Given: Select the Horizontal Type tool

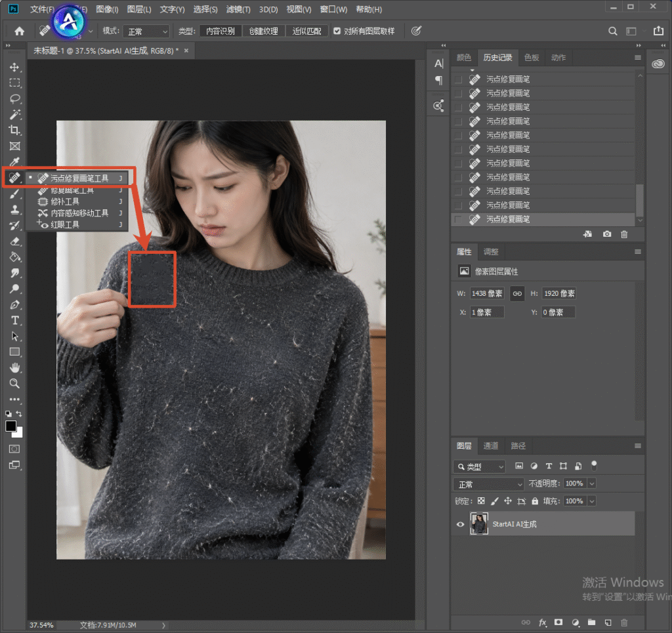Looking at the screenshot, I should (x=15, y=320).
